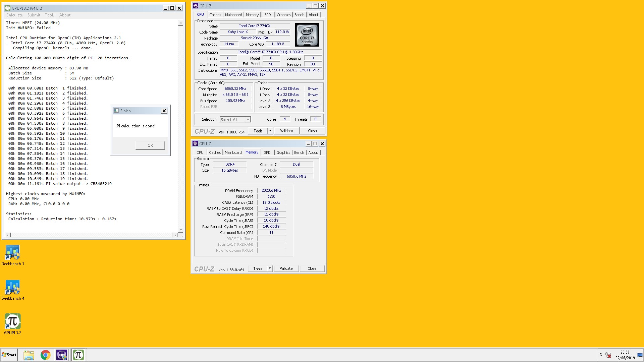Click PI value output line CB840E219

60,184
